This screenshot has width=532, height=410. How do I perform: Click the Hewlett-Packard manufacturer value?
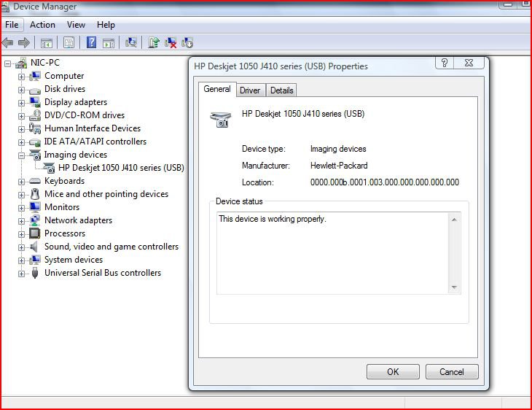pos(339,166)
